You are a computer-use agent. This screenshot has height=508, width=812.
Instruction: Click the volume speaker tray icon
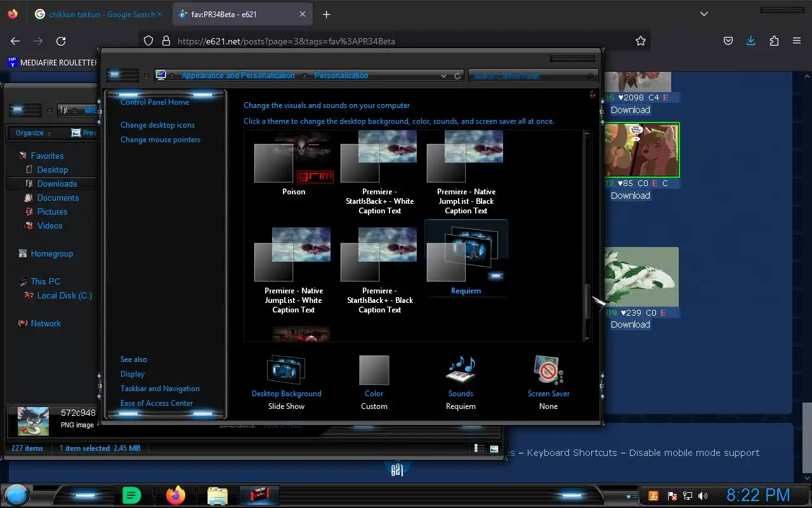click(x=703, y=495)
